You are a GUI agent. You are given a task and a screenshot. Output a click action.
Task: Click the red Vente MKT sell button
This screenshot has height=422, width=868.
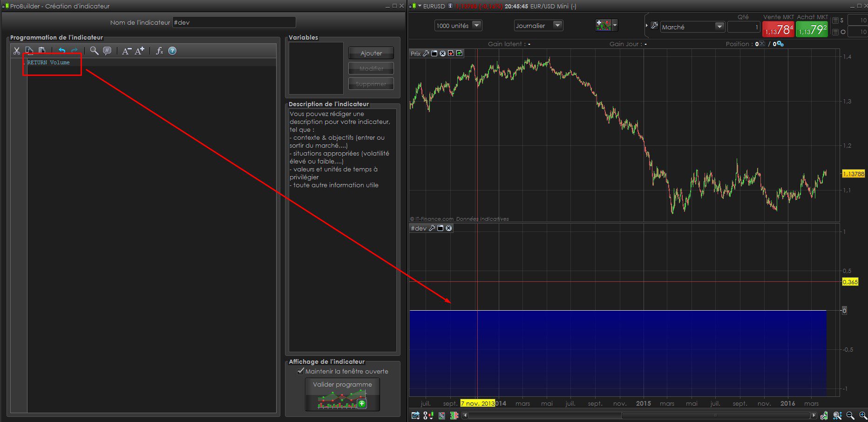tap(778, 29)
